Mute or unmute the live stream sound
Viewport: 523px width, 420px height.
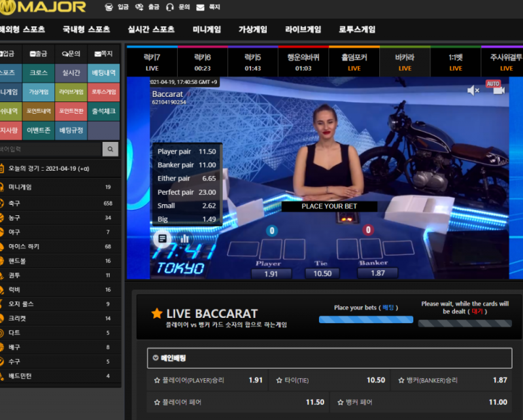473,90
